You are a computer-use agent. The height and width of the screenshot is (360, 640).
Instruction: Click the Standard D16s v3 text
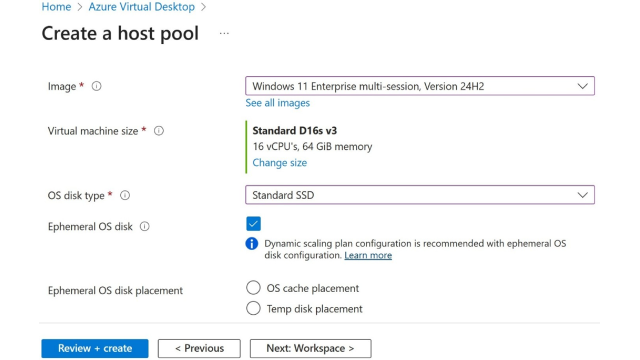(x=295, y=131)
